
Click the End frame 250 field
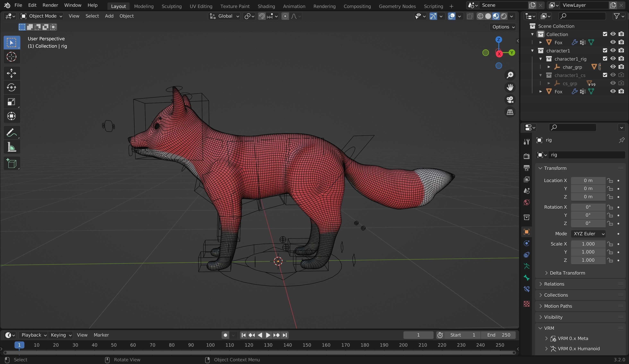(498, 335)
